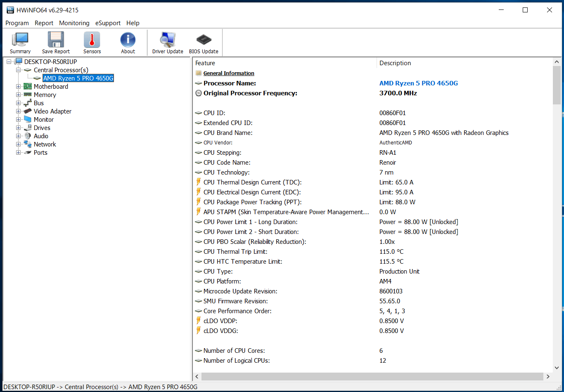This screenshot has height=392, width=564.
Task: Select the Number of CPU Cores row
Action: [x=372, y=351]
